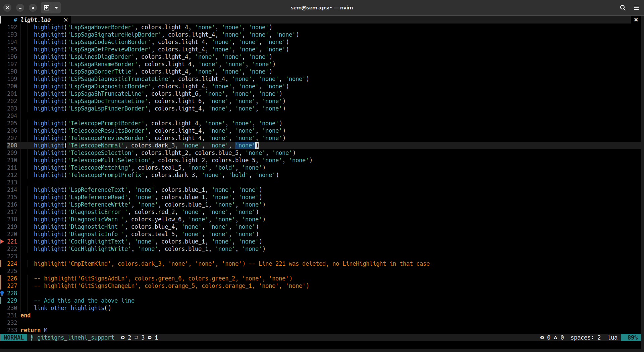Image resolution: width=644 pixels, height=352 pixels.
Task: Expand the new-tab dropdown arrow
Action: point(56,7)
